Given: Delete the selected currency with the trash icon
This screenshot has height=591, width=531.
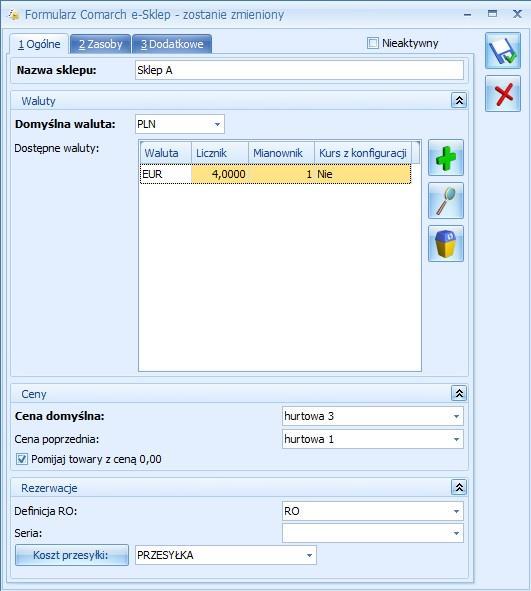Looking at the screenshot, I should (446, 243).
